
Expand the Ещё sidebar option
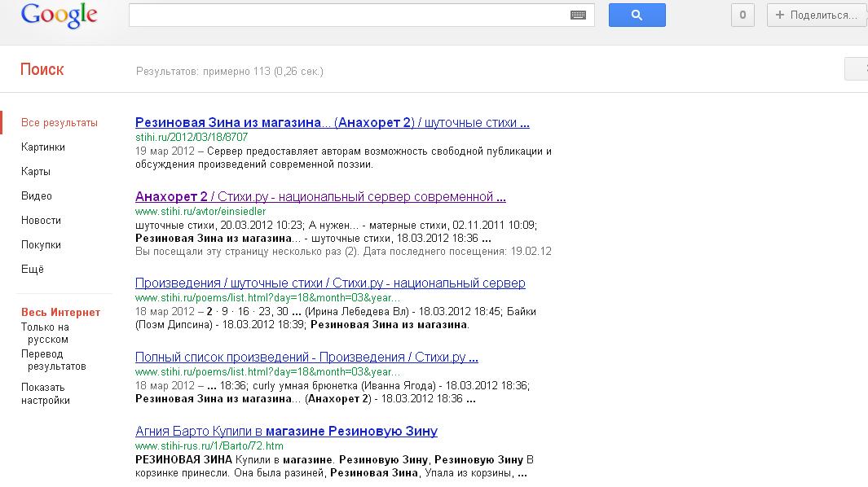(32, 269)
